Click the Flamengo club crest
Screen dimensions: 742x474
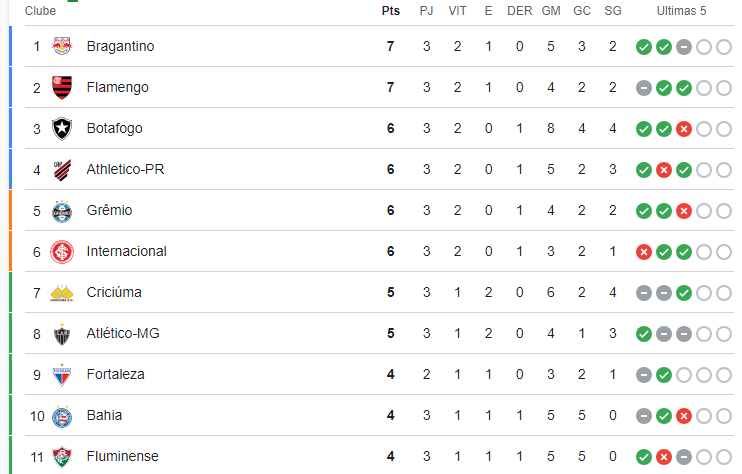click(62, 88)
